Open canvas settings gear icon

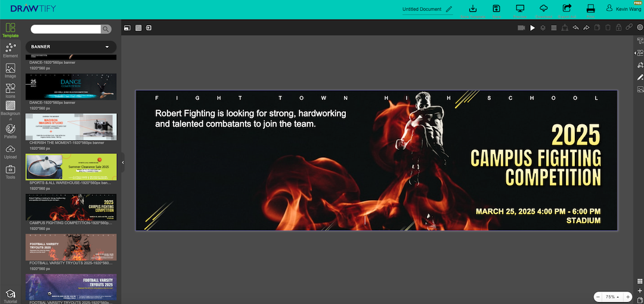pyautogui.click(x=640, y=28)
